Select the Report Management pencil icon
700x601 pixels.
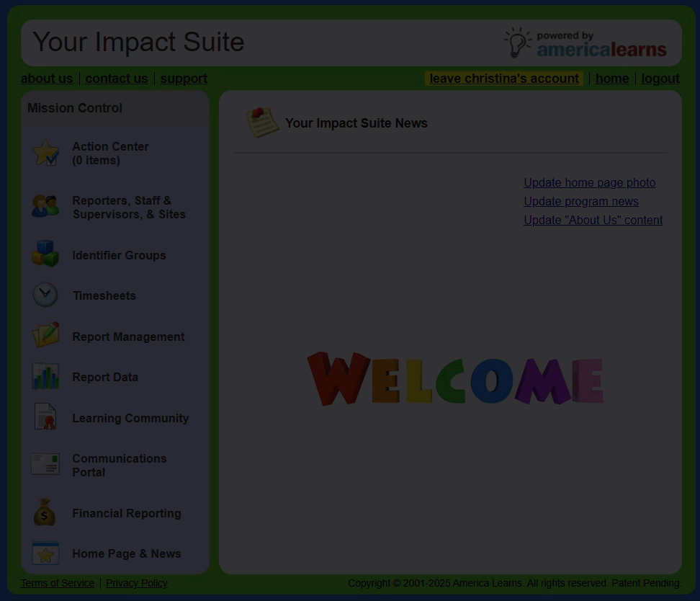[45, 336]
